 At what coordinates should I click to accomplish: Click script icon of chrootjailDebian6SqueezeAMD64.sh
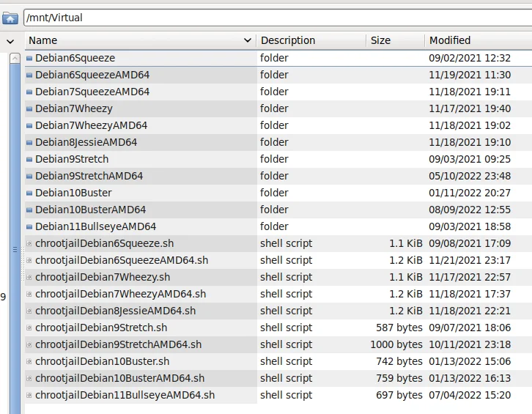point(29,260)
